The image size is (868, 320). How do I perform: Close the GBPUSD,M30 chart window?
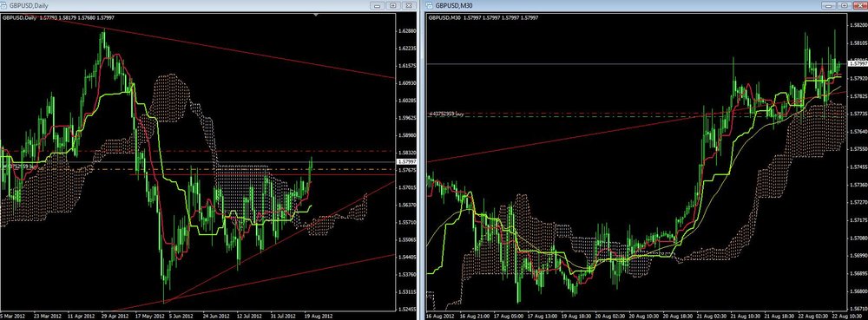(x=859, y=5)
